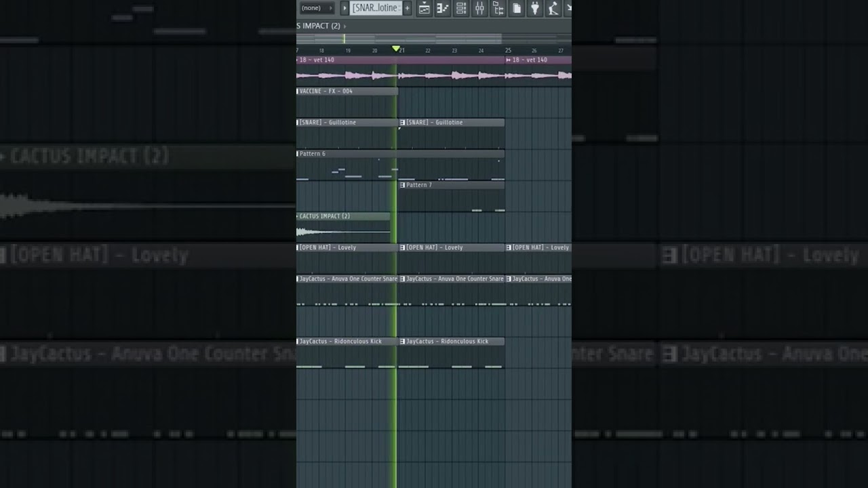Open the (none) snap dropdown
The image size is (868, 488).
point(317,8)
